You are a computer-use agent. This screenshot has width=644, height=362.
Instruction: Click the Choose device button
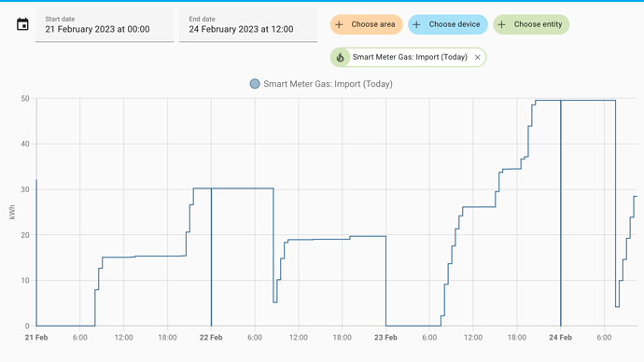[448, 24]
